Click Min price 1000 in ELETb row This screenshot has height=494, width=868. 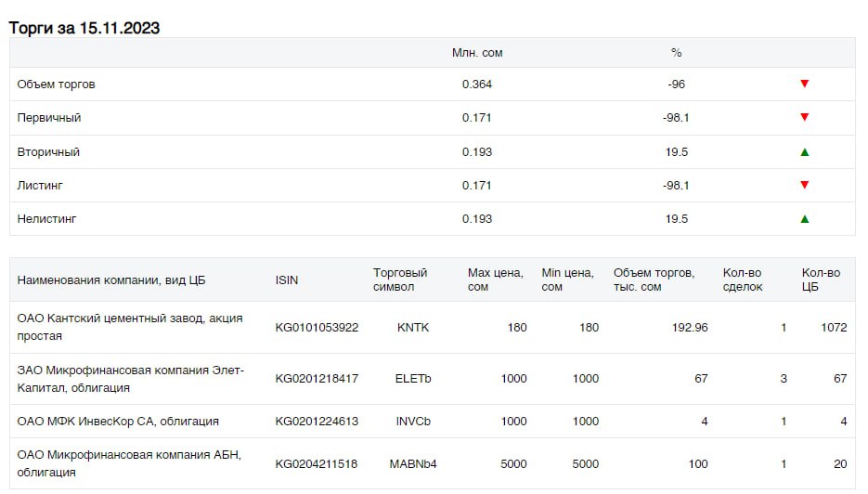pos(586,378)
